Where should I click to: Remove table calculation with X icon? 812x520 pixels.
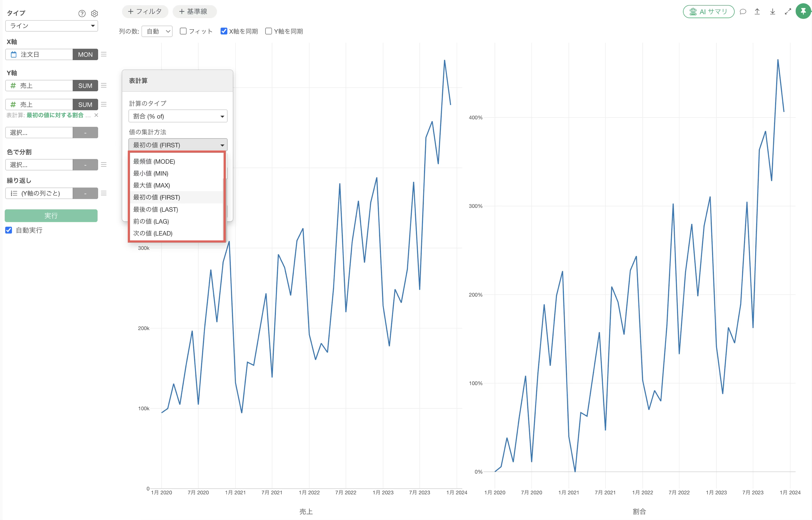click(x=96, y=115)
